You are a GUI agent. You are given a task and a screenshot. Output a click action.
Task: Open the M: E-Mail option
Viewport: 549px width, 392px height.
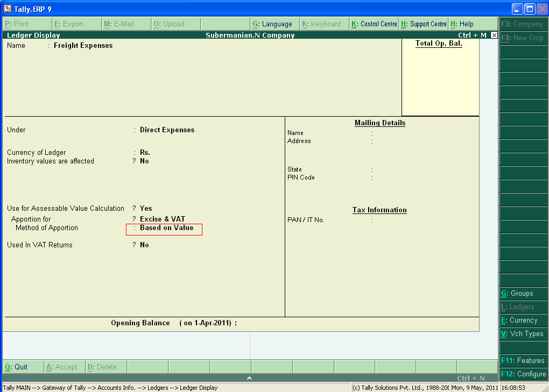pos(124,24)
